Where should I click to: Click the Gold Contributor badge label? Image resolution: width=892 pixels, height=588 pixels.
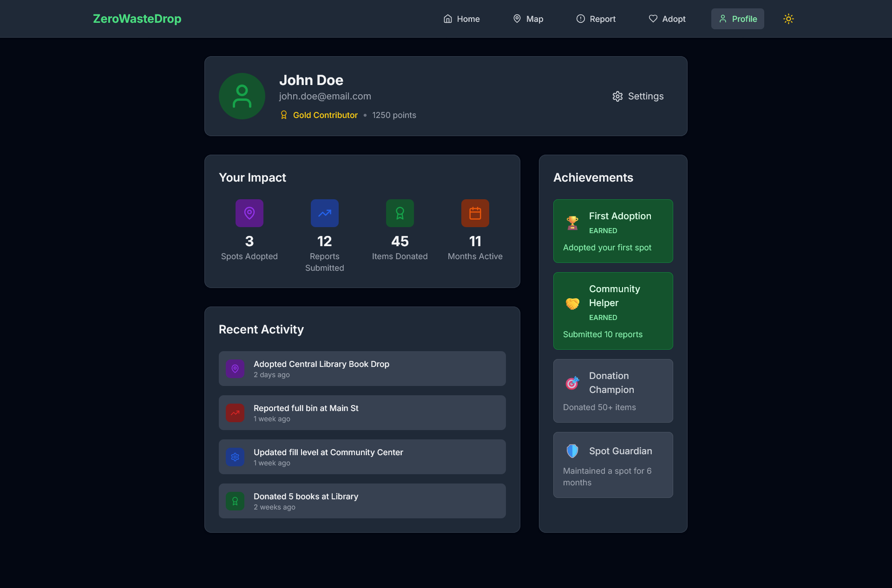[x=325, y=115]
